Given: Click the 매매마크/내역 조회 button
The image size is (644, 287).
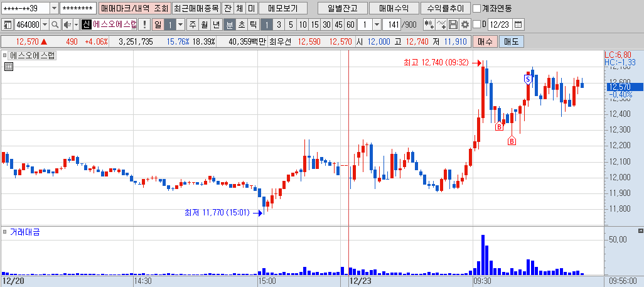Looking at the screenshot, I should pyautogui.click(x=134, y=8).
